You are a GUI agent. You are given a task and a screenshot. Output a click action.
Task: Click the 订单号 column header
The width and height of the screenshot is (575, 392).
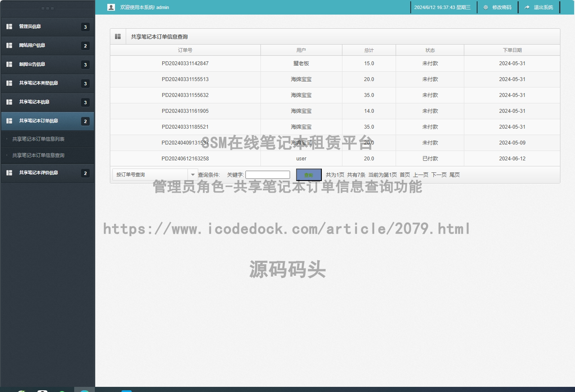tap(185, 50)
